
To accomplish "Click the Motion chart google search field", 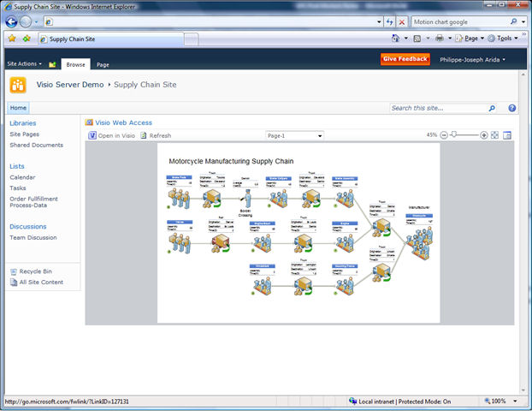I will click(x=461, y=21).
